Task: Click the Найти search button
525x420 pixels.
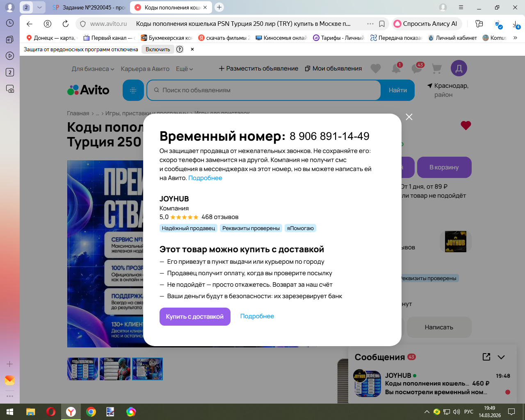Action: point(398,90)
